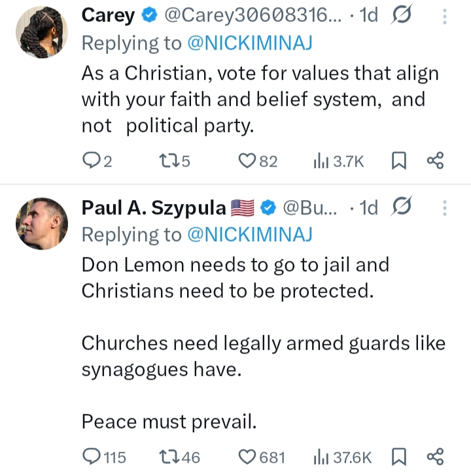Viewport: 471px width, 476px height.
Task: Open Carey's profile by display name
Action: tap(108, 15)
